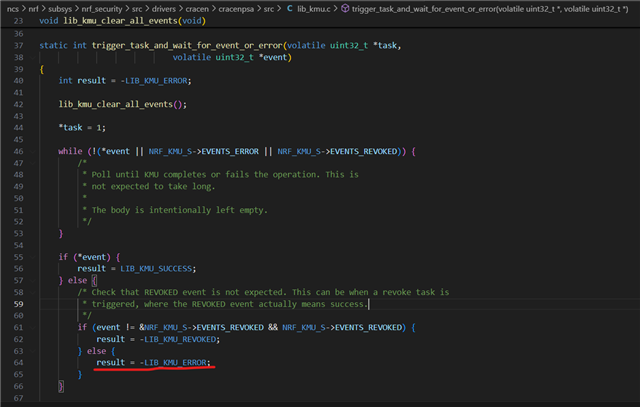Image resolution: width=640 pixels, height=407 pixels.
Task: Open the nrf breadcrumb folder
Action: 33,9
